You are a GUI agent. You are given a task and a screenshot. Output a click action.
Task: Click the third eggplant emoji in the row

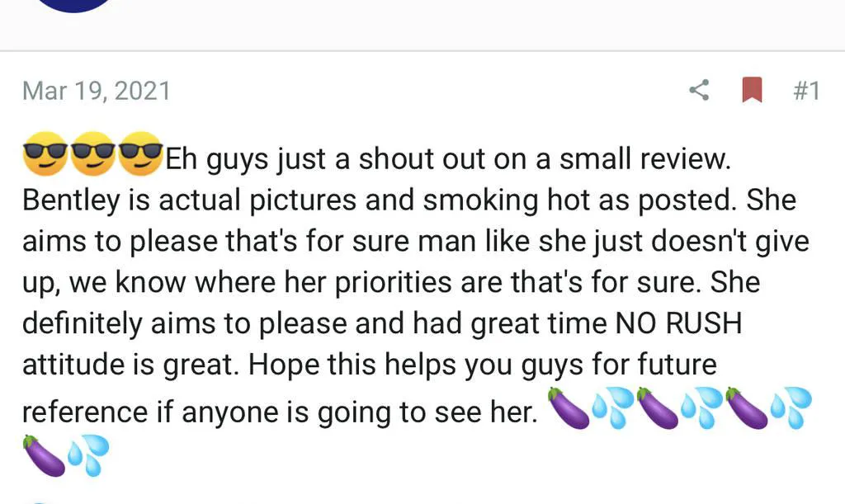tap(747, 407)
